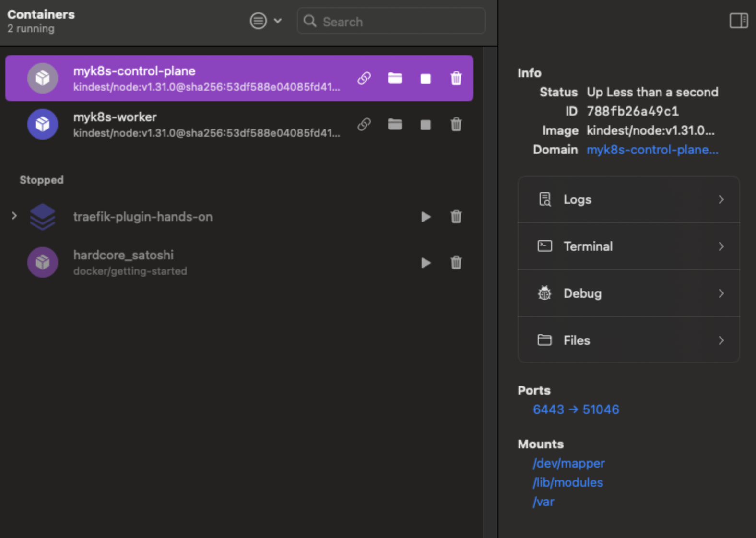Stop the myk8s-control-plane container
Viewport: 756px width, 538px height.
coord(425,79)
